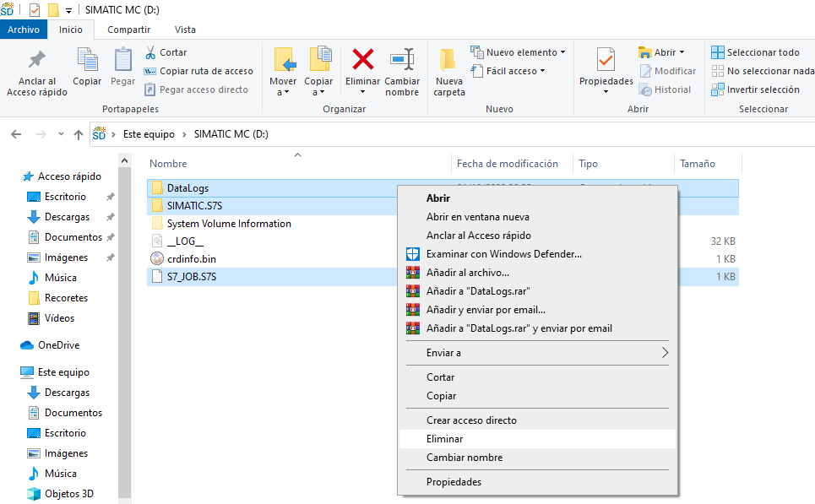
Task: Open Vídeos in the sidebar
Action: coord(59,318)
